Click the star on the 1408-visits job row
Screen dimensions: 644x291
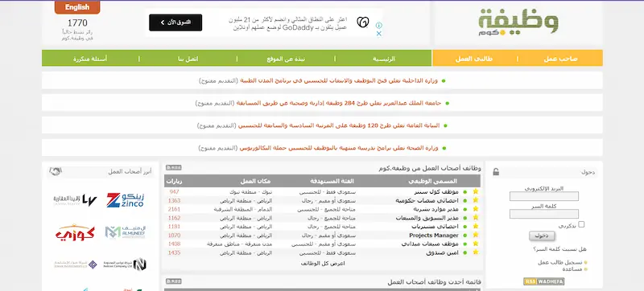pos(476,244)
